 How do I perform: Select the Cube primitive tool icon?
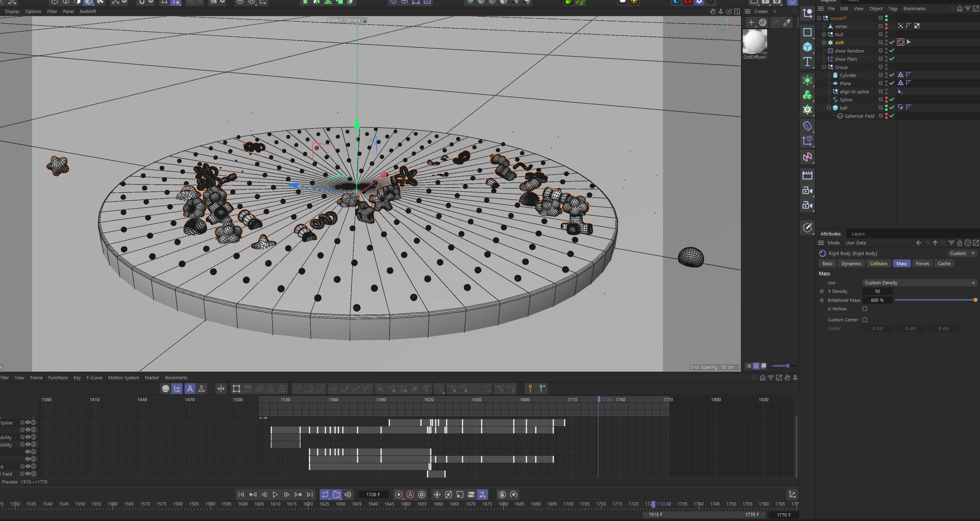(807, 47)
